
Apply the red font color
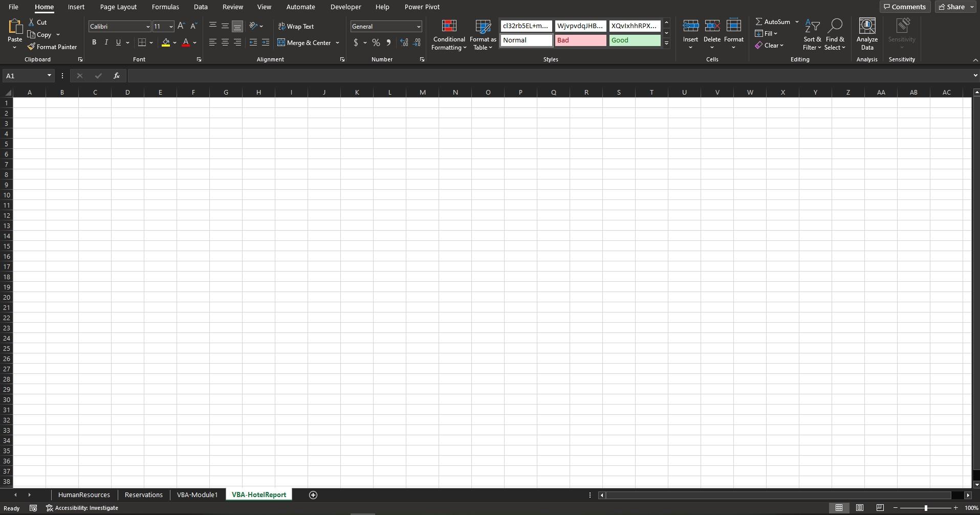[x=186, y=42]
